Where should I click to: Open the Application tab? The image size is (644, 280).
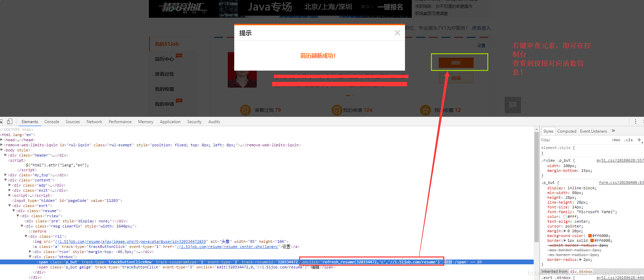pos(170,122)
